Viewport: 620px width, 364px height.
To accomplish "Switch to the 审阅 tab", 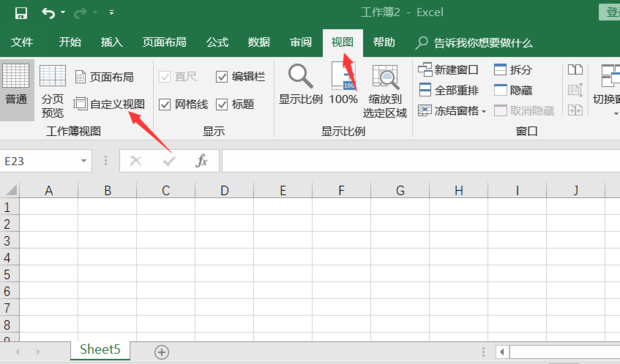I will pos(301,42).
